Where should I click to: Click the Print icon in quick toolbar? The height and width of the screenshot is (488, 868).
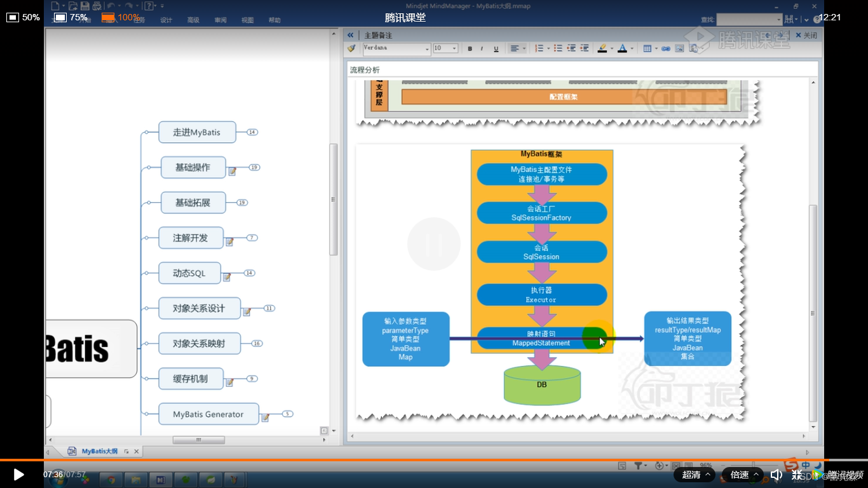(97, 6)
